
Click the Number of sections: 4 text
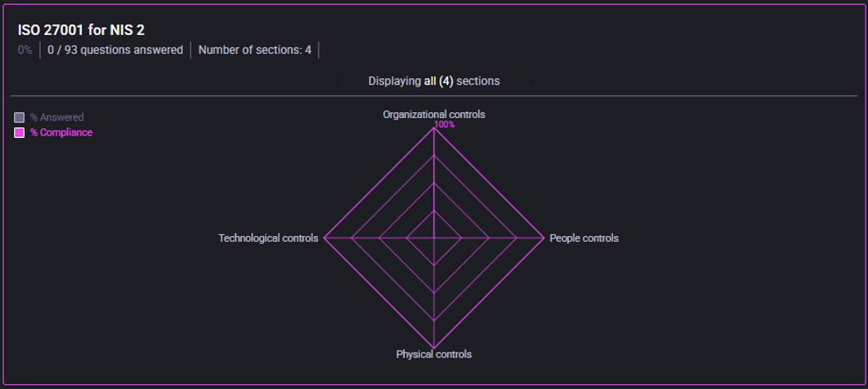[x=254, y=50]
